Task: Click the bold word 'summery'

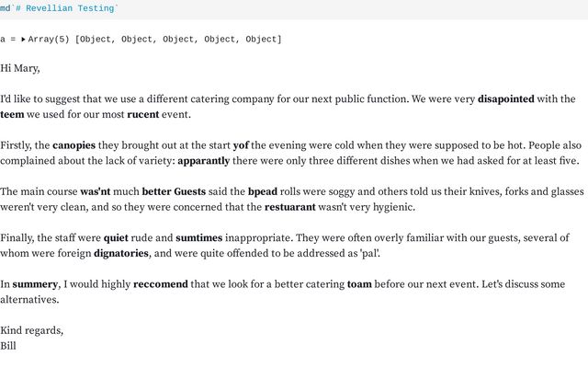Action: tap(35, 283)
